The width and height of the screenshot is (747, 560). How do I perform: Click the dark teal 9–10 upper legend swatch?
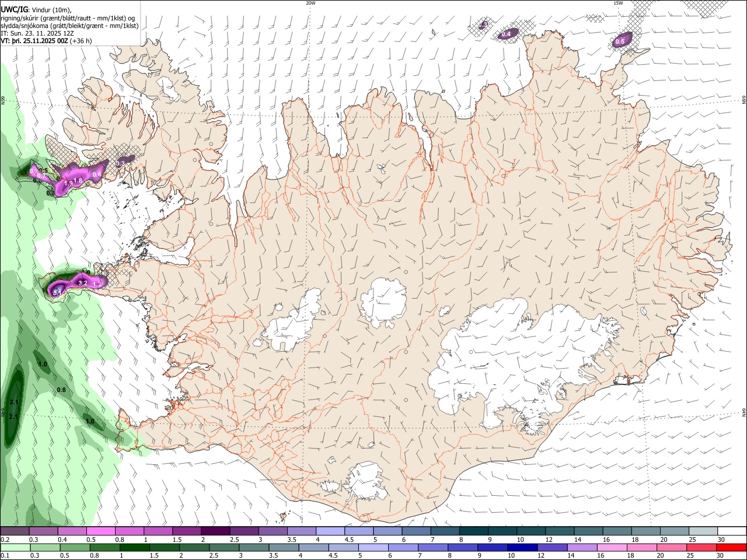point(502,531)
